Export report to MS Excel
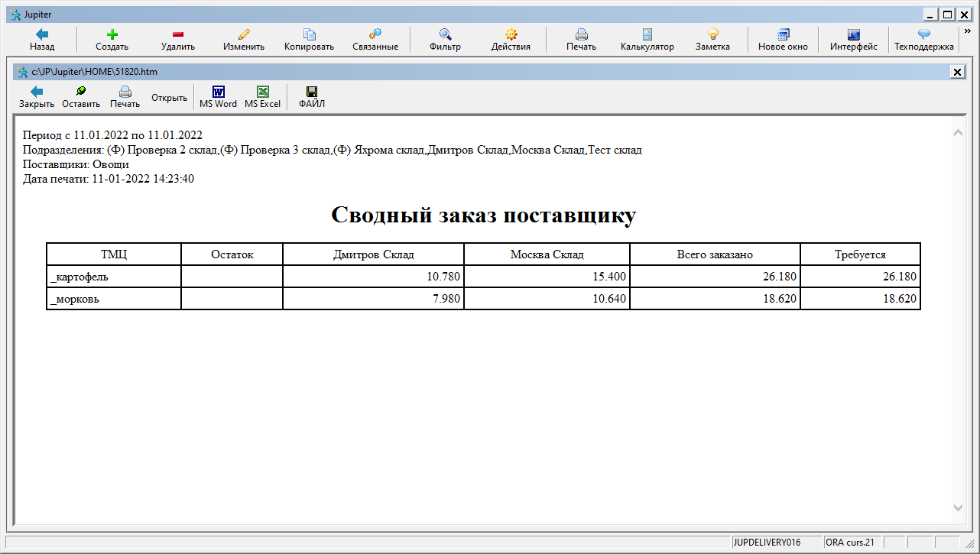 pyautogui.click(x=262, y=97)
